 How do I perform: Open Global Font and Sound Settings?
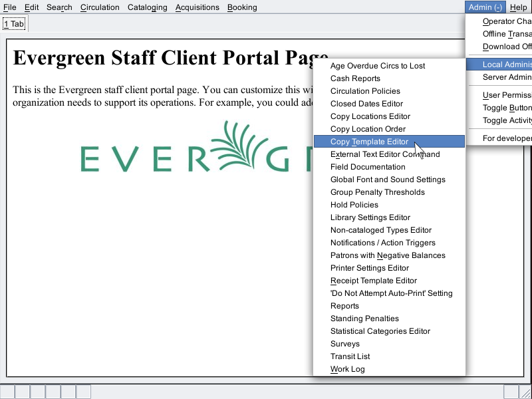(389, 180)
